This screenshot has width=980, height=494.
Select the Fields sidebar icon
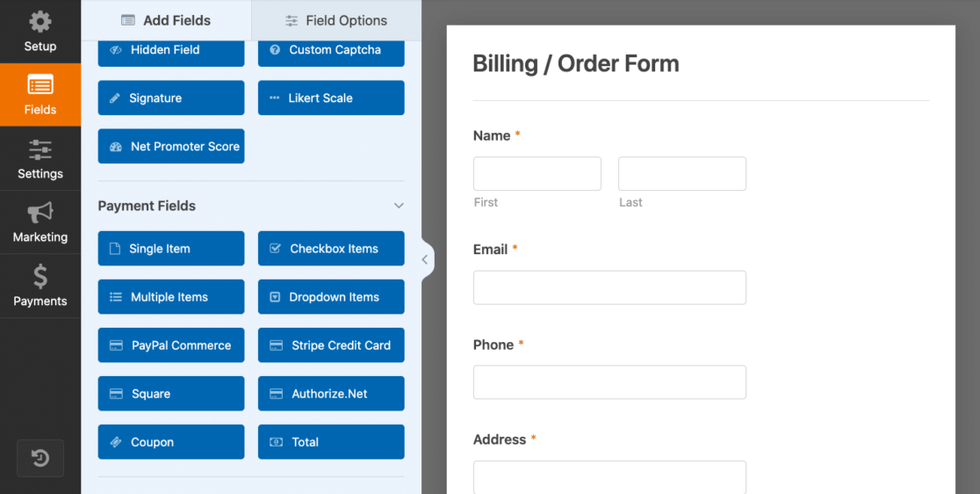pyautogui.click(x=40, y=94)
